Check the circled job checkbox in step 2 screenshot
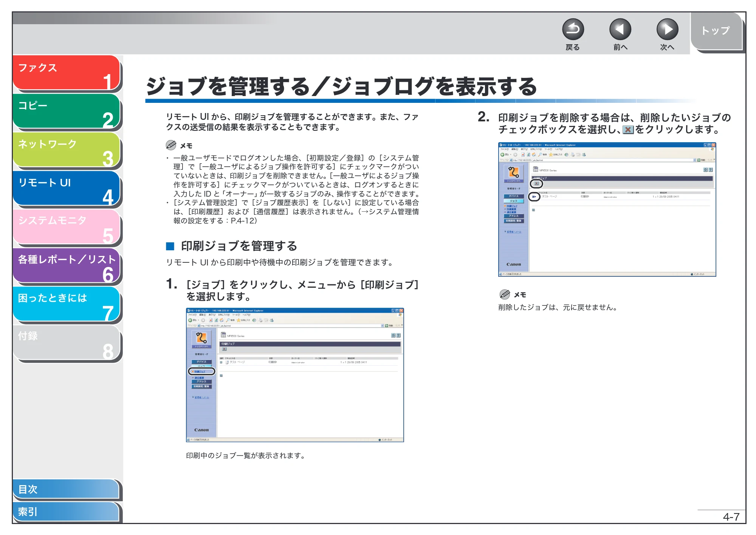756x535 pixels. click(x=534, y=197)
